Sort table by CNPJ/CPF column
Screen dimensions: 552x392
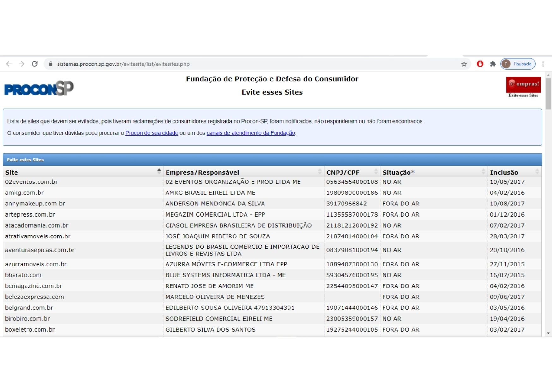coord(352,172)
